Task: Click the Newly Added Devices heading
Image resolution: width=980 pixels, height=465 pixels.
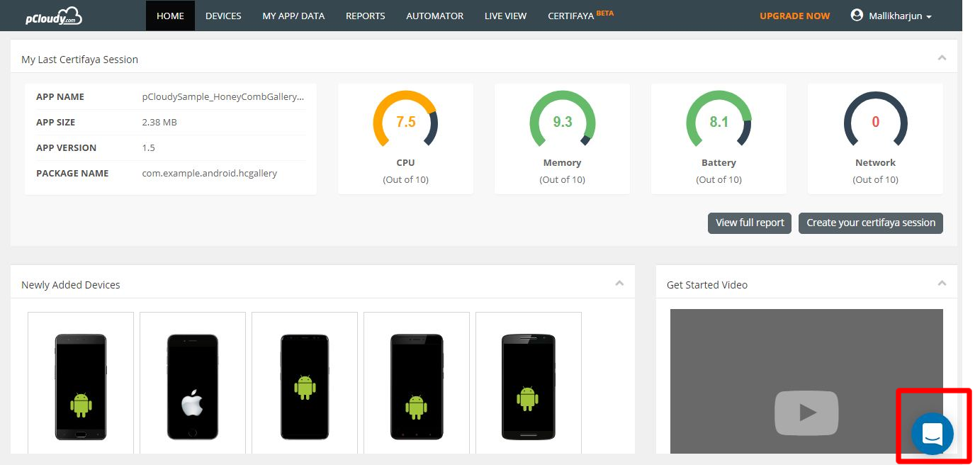Action: [x=71, y=285]
